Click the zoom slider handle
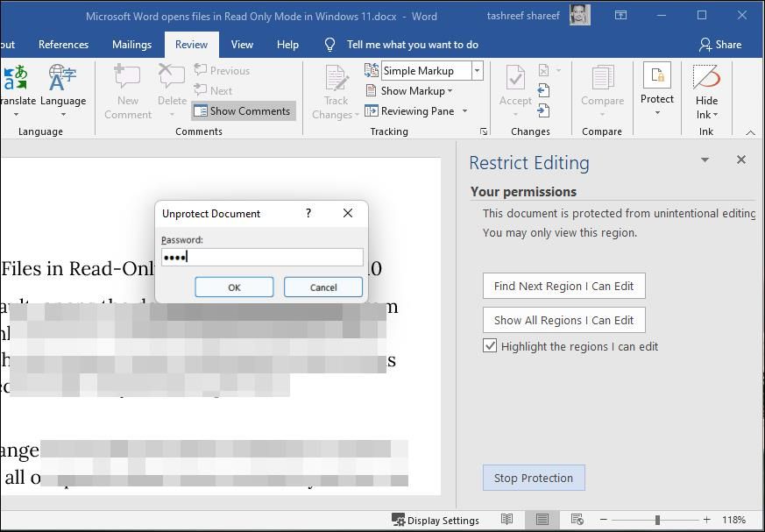The height and width of the screenshot is (532, 765). [x=657, y=520]
